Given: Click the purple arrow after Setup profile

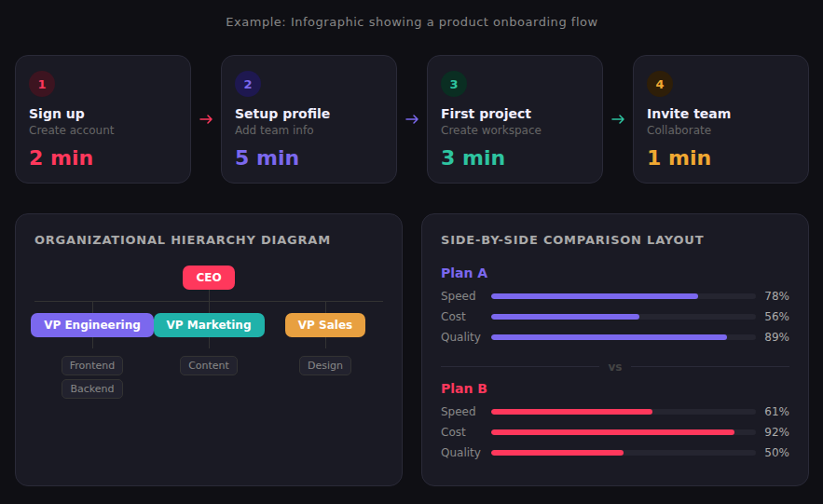Looking at the screenshot, I should tap(412, 119).
